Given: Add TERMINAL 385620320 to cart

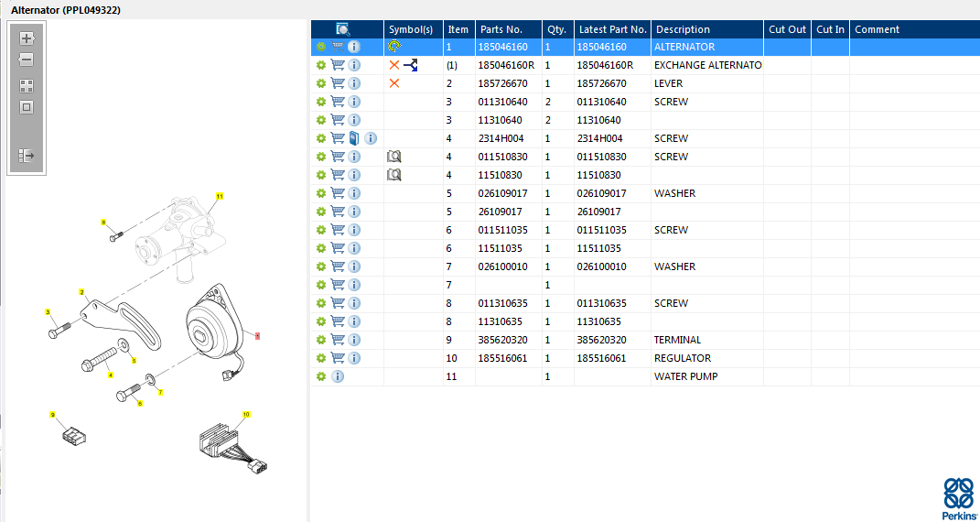Looking at the screenshot, I should pyautogui.click(x=338, y=340).
